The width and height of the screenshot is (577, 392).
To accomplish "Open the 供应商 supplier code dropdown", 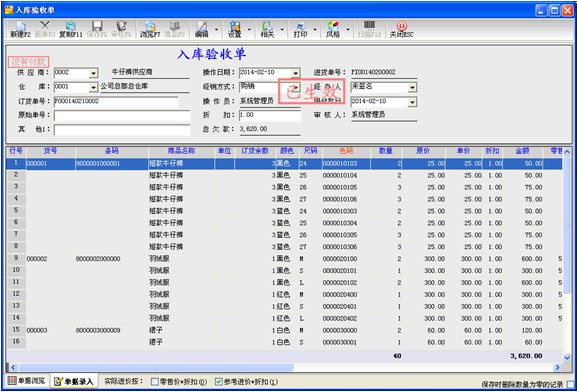I will (93, 73).
